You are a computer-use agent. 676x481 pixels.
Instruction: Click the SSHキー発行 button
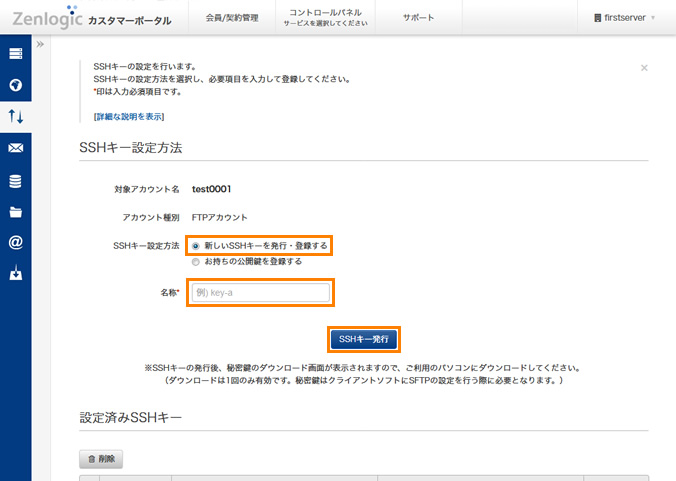[x=364, y=339]
